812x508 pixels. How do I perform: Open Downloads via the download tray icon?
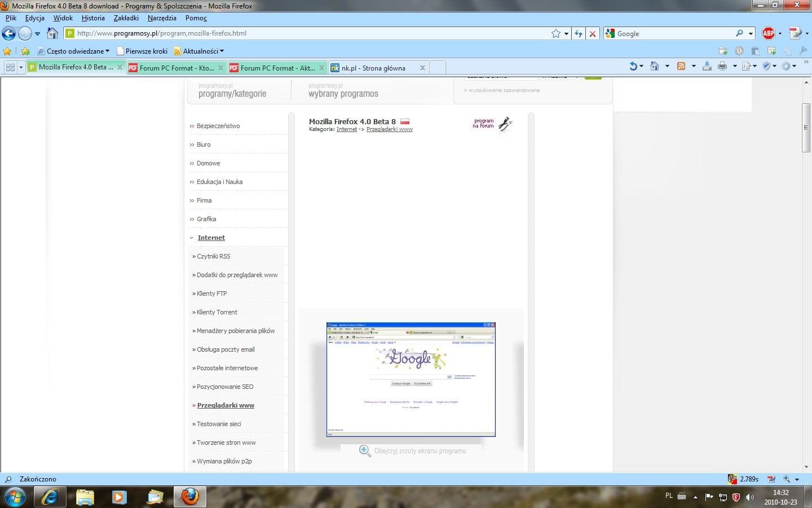tap(707, 66)
